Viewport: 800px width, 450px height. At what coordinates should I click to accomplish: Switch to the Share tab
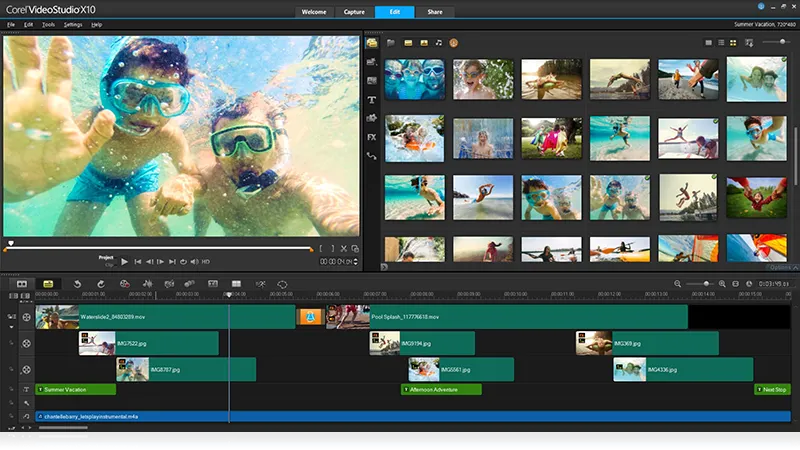click(x=437, y=12)
